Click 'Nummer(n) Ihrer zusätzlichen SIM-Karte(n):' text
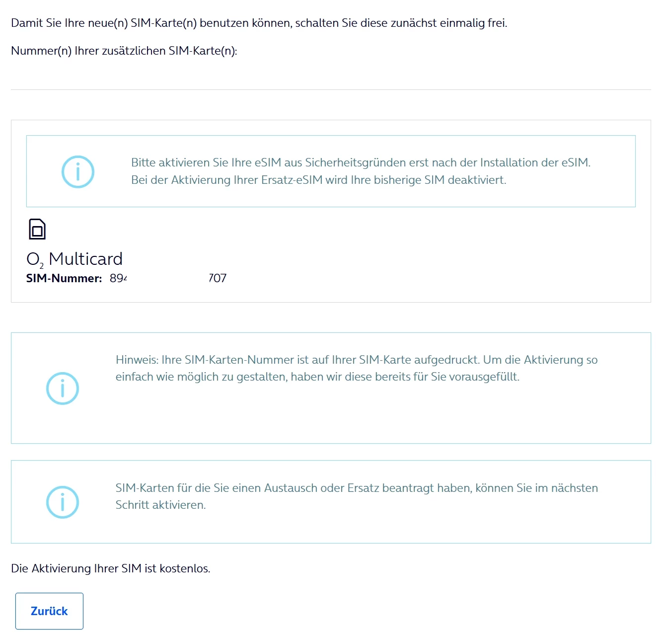 [124, 51]
